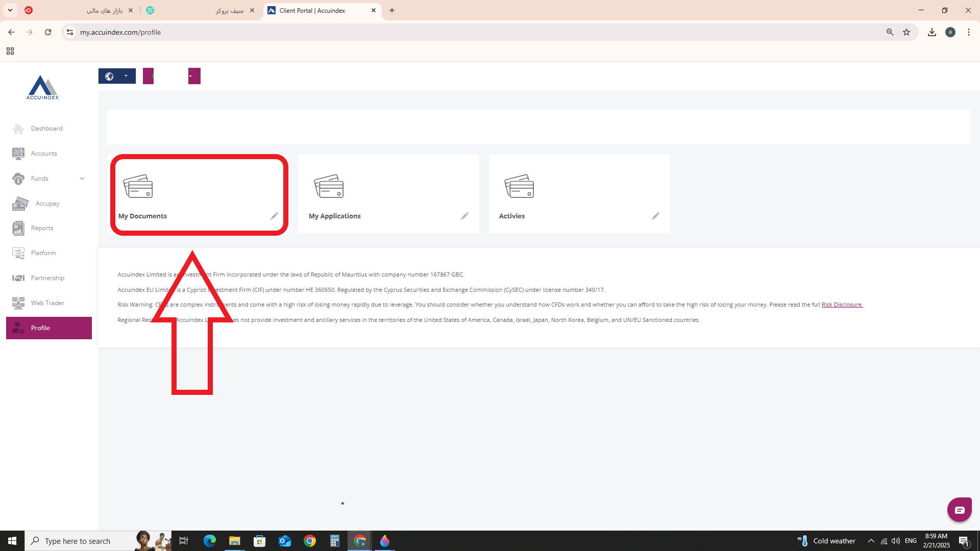This screenshot has width=980, height=551.
Task: Click the Partnership handshake icon
Action: 18,278
